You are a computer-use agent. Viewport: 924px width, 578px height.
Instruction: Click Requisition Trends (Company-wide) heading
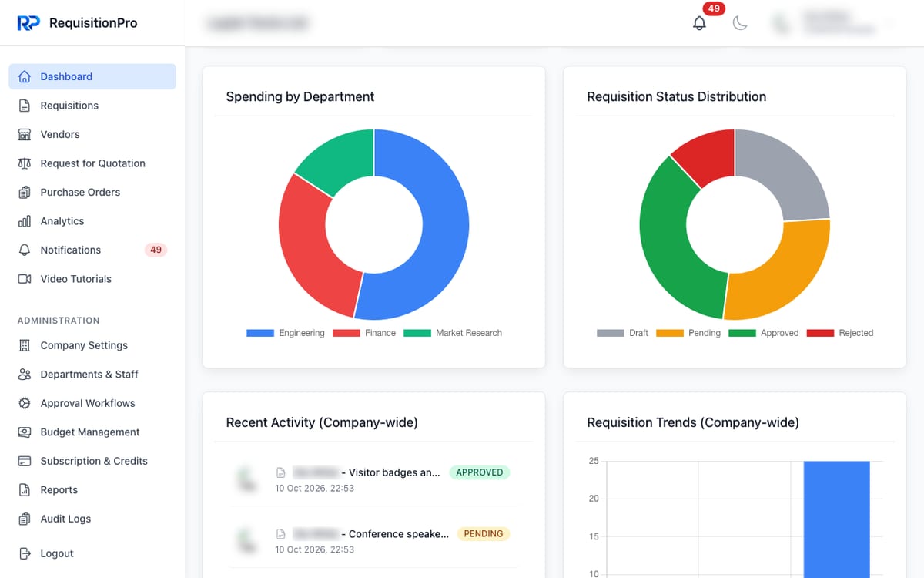point(693,422)
